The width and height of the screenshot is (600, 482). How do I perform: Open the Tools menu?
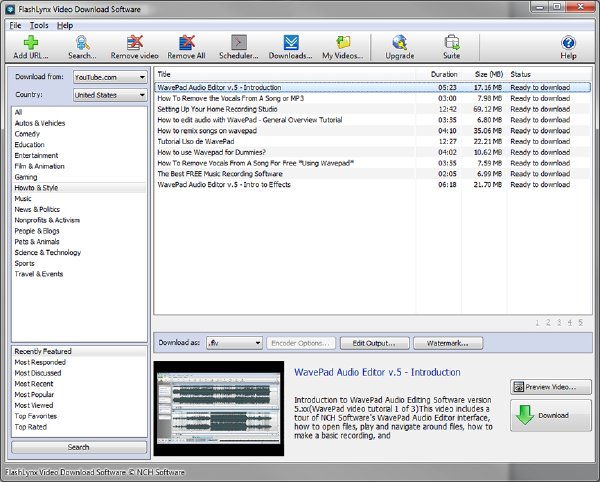pyautogui.click(x=39, y=25)
